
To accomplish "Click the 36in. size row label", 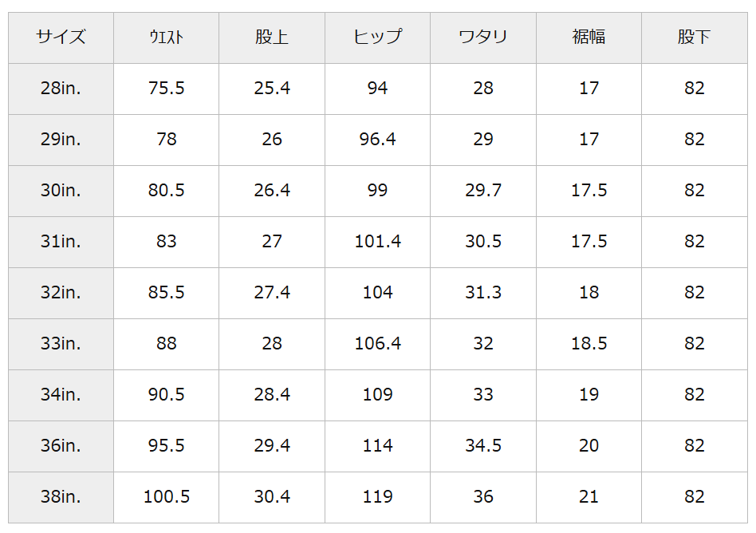I will (61, 445).
